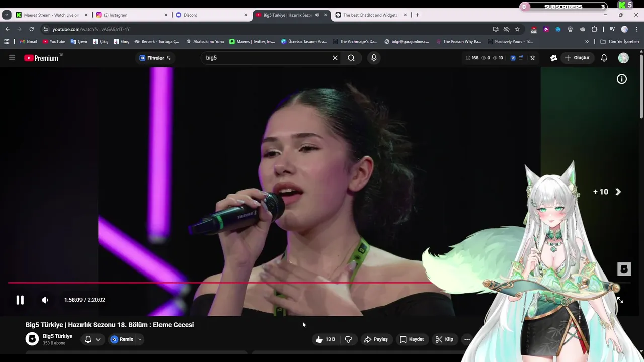644x362 pixels.
Task: Switch to Big5 Türkiye YouTube tab
Action: coord(291,15)
